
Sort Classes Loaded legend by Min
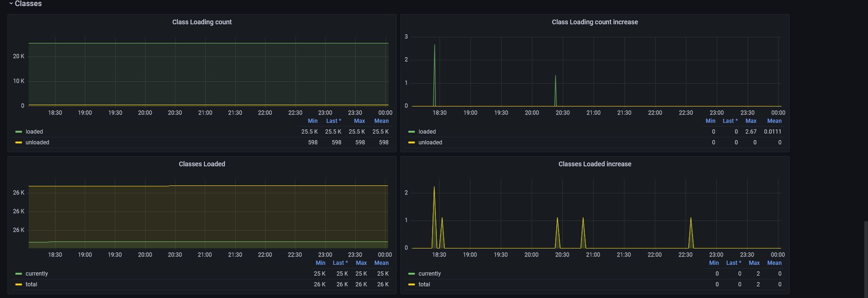[321, 263]
